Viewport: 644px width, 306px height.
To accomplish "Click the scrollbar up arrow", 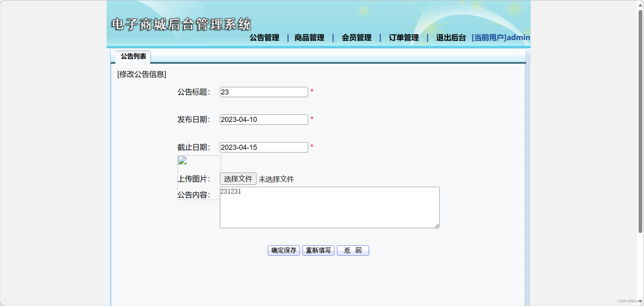I will point(640,5).
